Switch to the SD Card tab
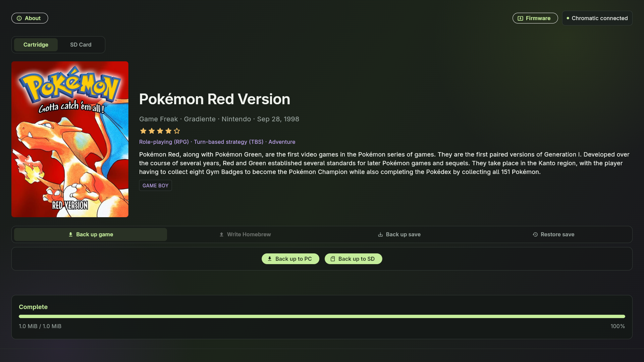The height and width of the screenshot is (362, 644). (81, 45)
